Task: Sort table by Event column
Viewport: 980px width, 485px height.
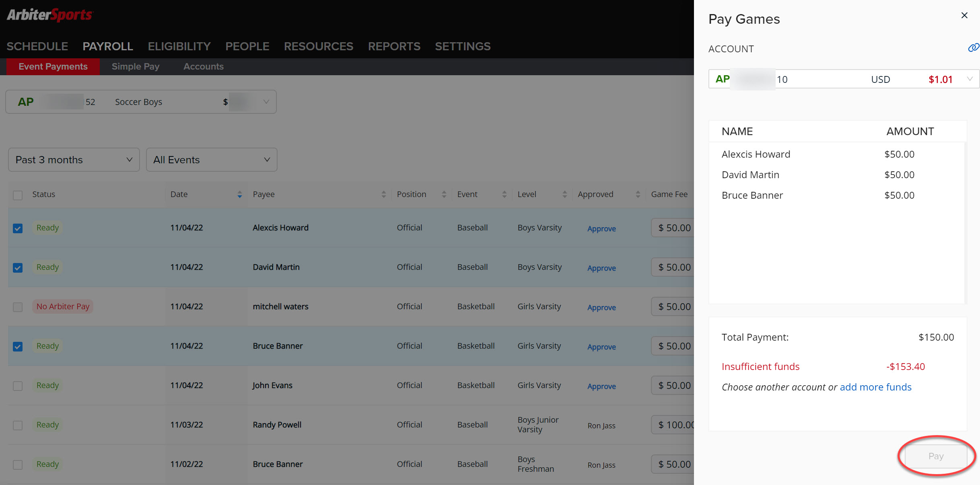Action: point(504,195)
